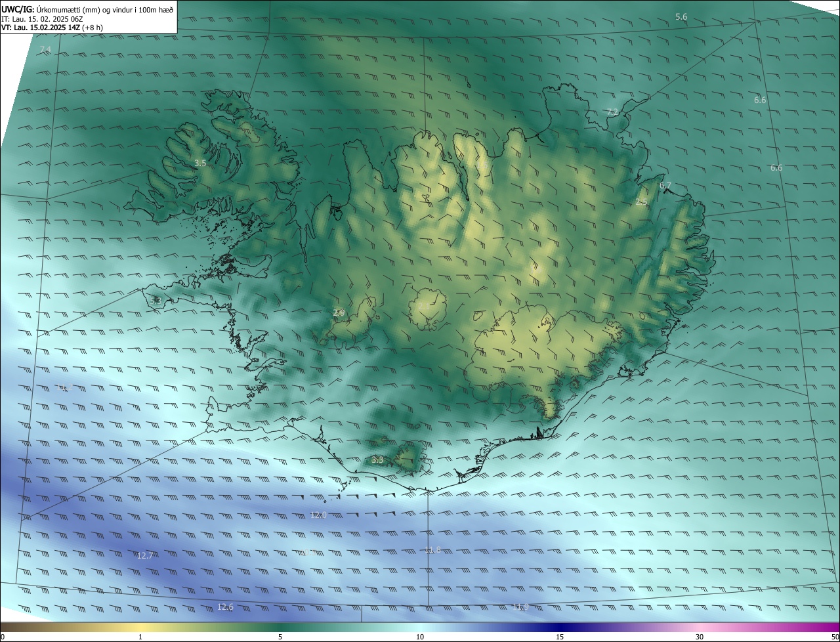Click the 3.5 value in the Westfjords

[201, 163]
